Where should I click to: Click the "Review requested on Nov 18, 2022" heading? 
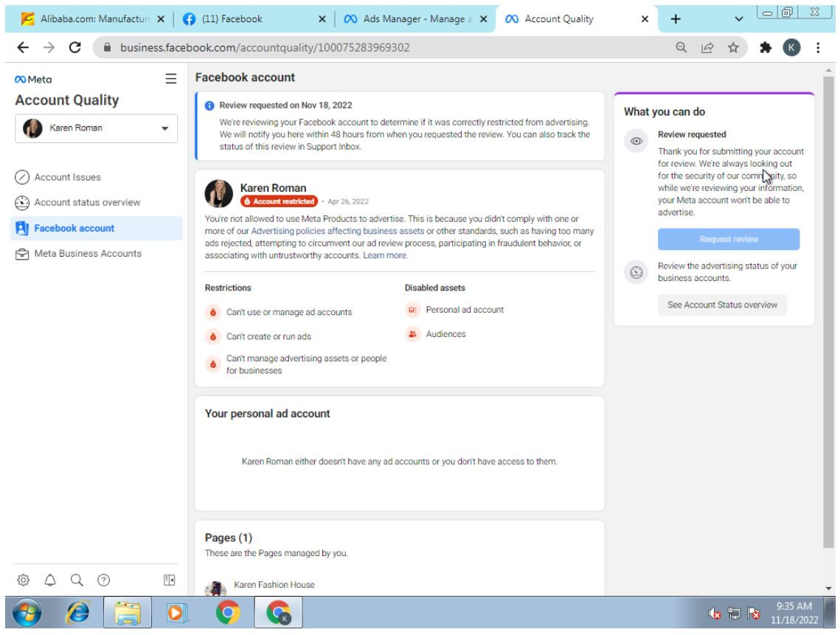tap(285, 105)
